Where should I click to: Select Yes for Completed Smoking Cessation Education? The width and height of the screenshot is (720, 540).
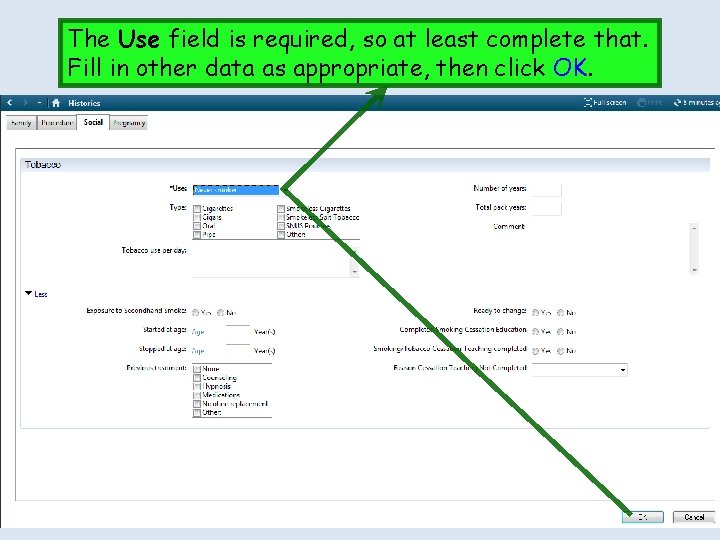point(535,332)
